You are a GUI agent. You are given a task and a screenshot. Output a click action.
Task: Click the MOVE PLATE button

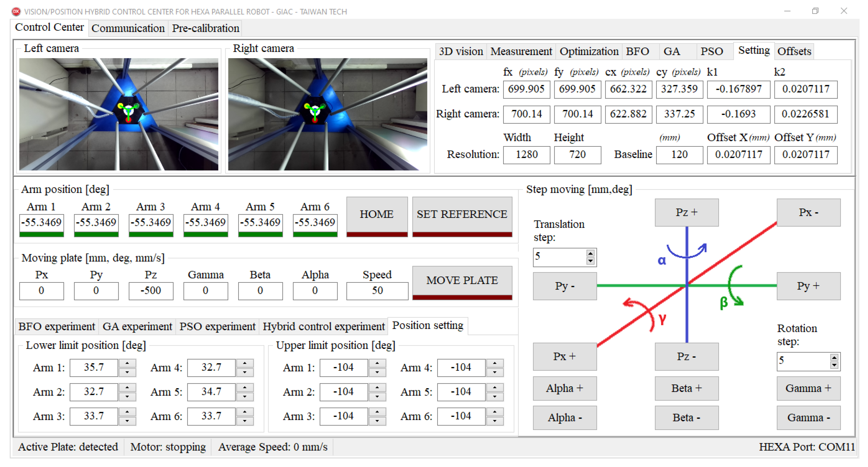pos(462,280)
